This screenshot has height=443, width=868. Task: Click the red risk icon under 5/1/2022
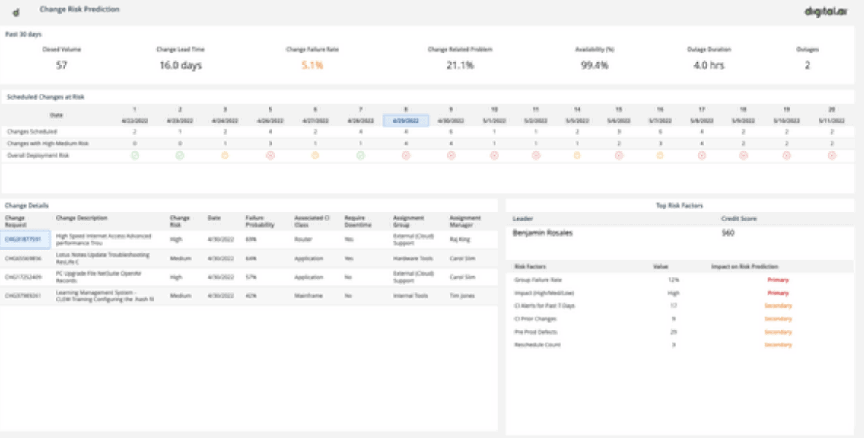click(x=494, y=155)
